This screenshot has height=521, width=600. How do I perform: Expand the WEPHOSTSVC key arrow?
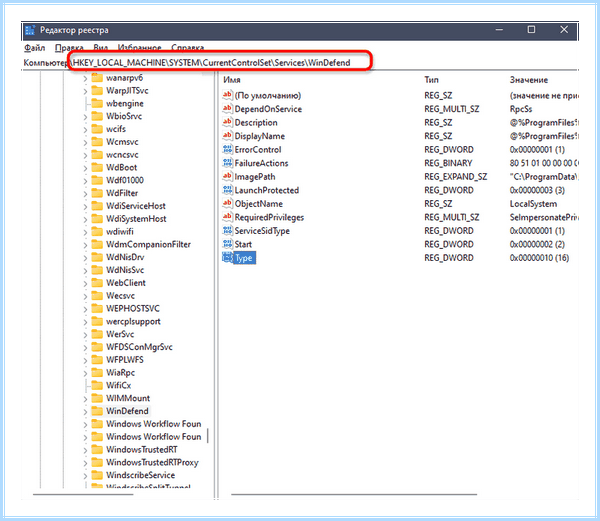[85, 309]
